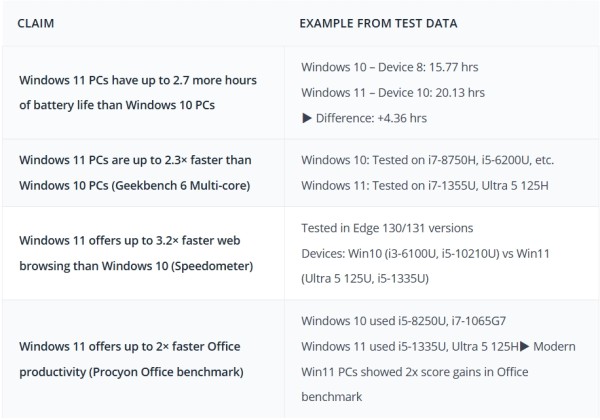The width and height of the screenshot is (600, 420).
Task: Click the Tested in Edge 130/131 line
Action: point(387,228)
